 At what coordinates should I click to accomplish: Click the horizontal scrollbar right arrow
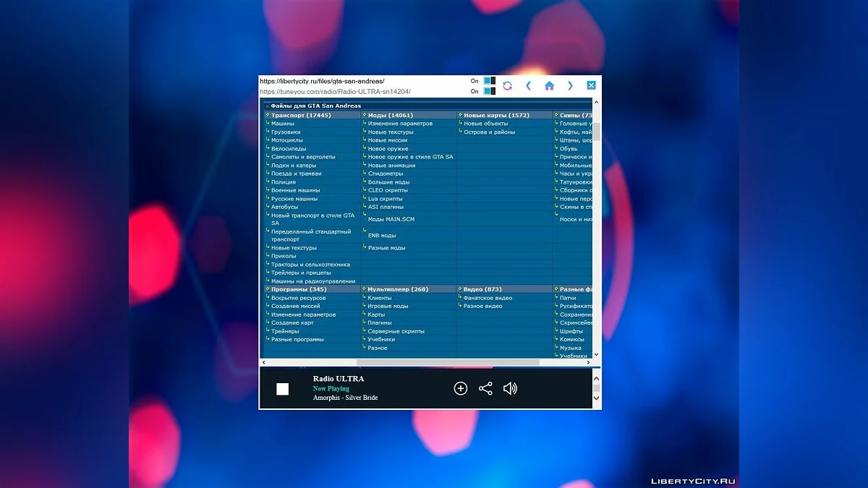[x=587, y=362]
